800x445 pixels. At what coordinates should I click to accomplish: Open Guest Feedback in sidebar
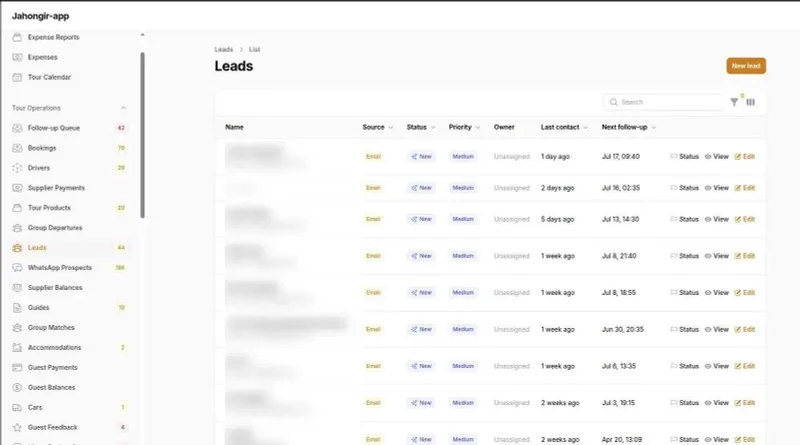click(53, 427)
